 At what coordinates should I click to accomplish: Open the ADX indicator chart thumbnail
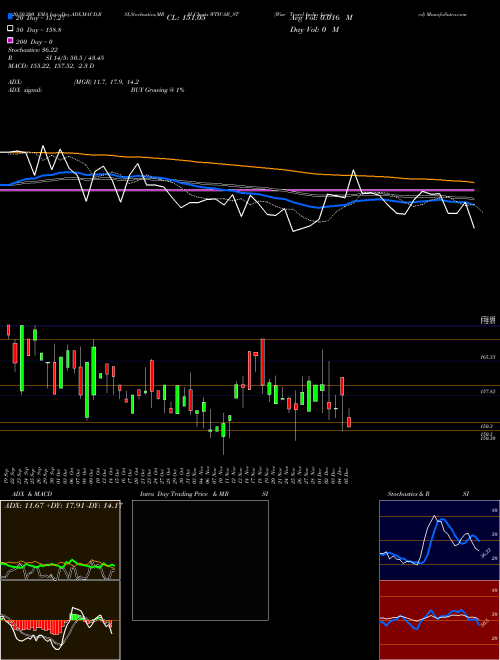(x=60, y=540)
